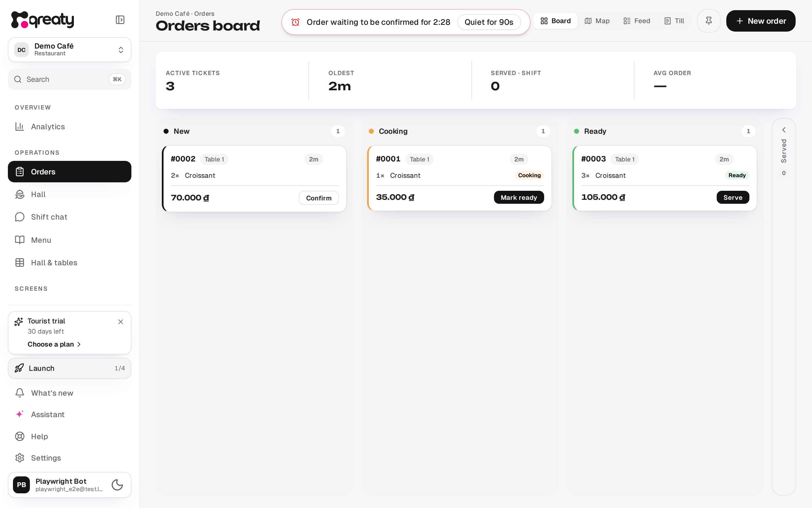Image resolution: width=812 pixels, height=508 pixels.
Task: Click the alarm clock alert icon
Action: tap(295, 22)
